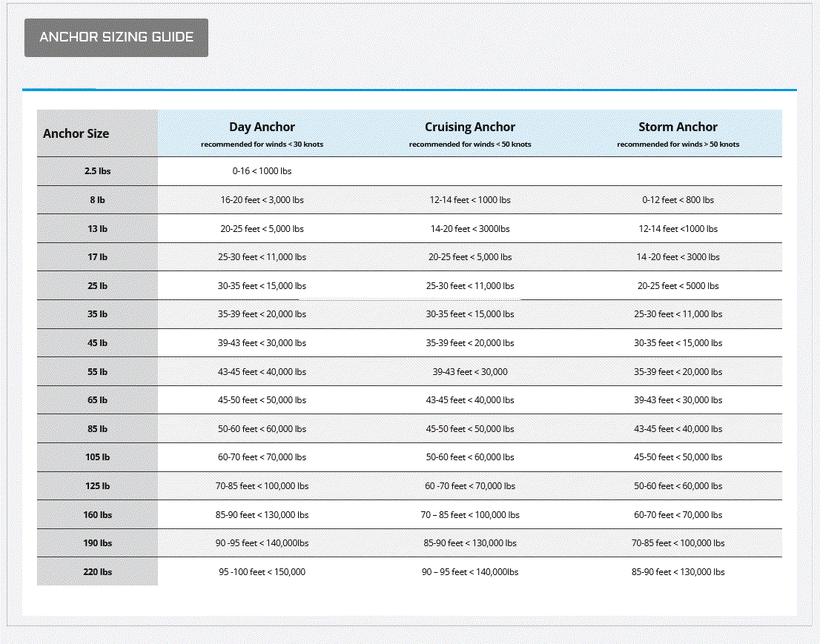This screenshot has width=820, height=644.
Task: Click the 125 lb row's Day Anchor cell
Action: 262,486
